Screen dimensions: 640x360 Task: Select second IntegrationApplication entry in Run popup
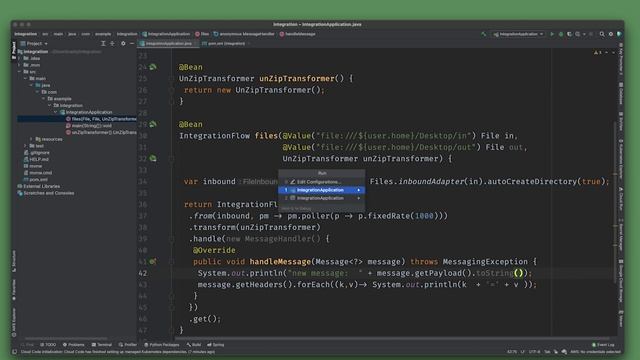coord(322,198)
